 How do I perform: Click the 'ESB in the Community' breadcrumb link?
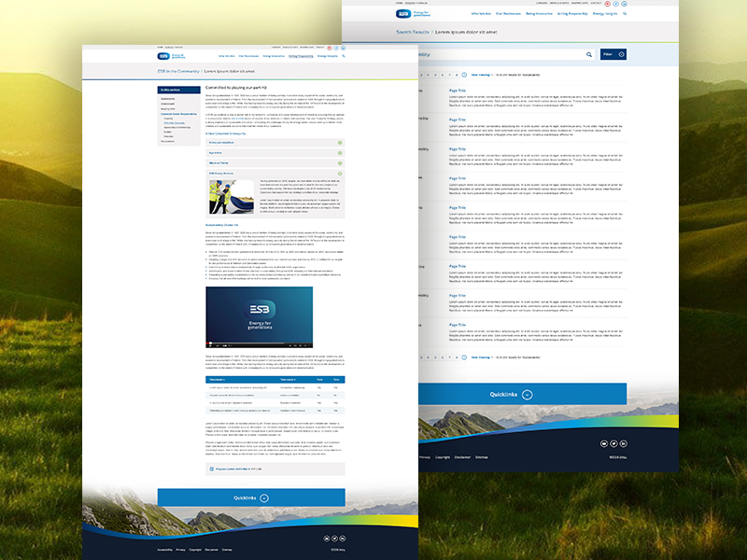coord(178,72)
